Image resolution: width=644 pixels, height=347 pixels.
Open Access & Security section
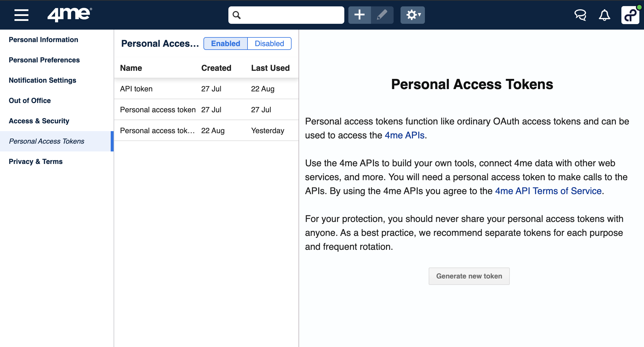click(39, 121)
